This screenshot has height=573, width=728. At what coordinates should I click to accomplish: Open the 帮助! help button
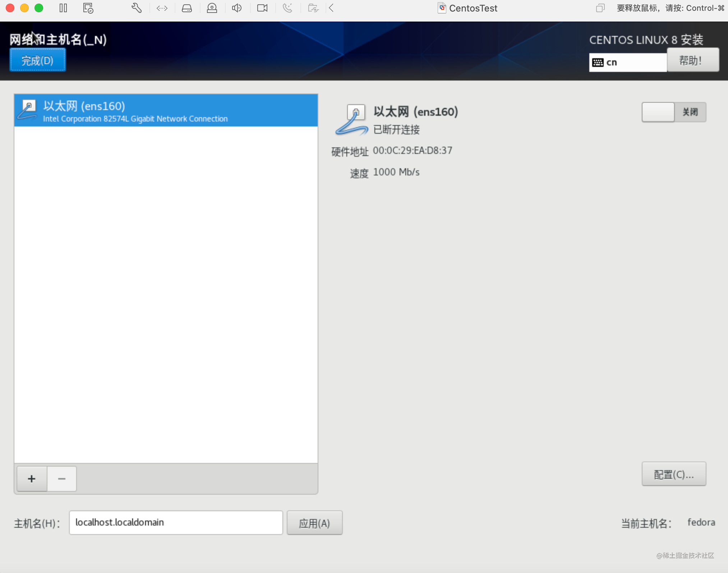point(692,60)
